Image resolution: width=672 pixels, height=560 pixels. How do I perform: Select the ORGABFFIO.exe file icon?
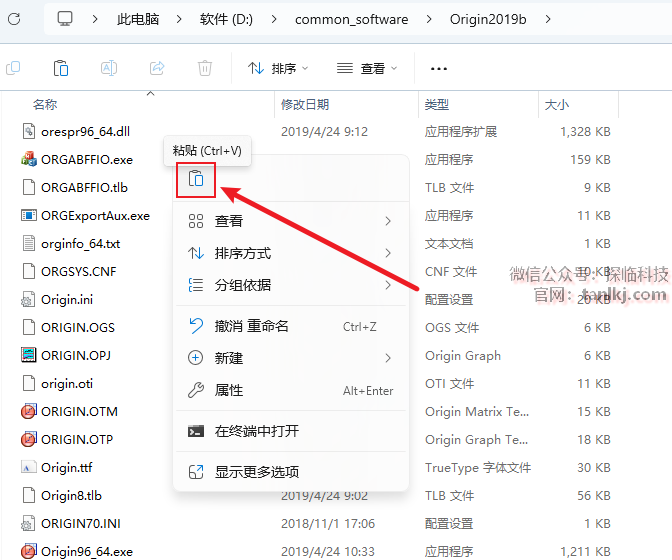[29, 159]
